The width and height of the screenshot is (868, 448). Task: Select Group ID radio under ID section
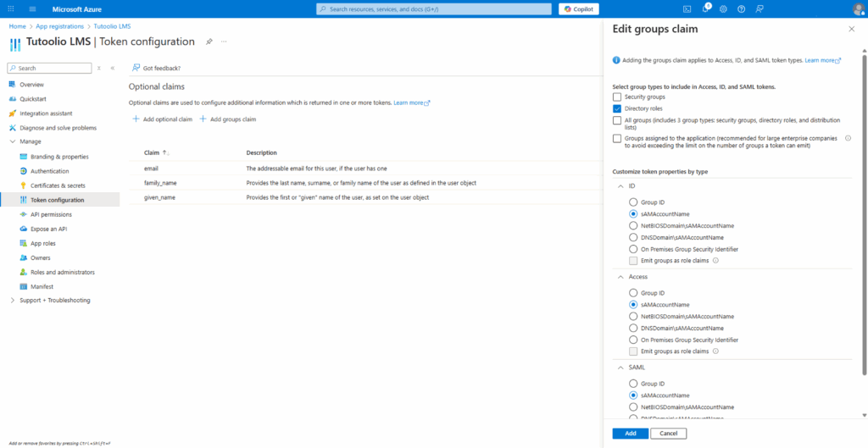coord(633,202)
